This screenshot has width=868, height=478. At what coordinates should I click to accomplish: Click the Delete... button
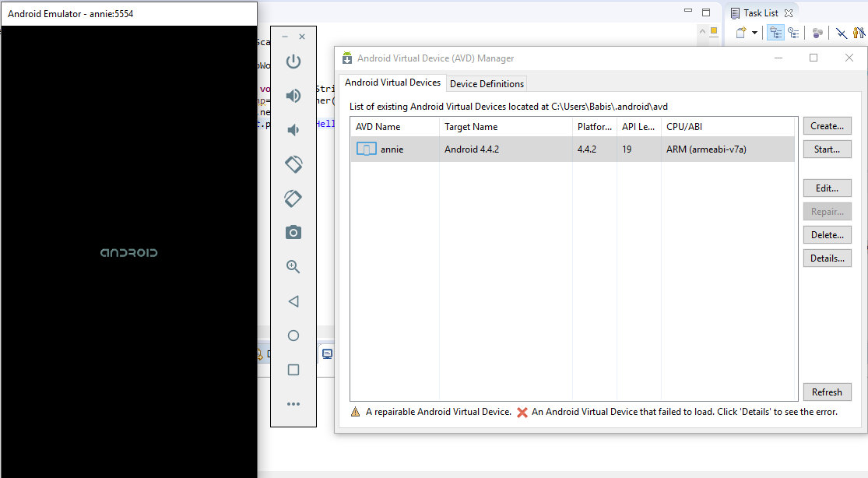coord(827,235)
